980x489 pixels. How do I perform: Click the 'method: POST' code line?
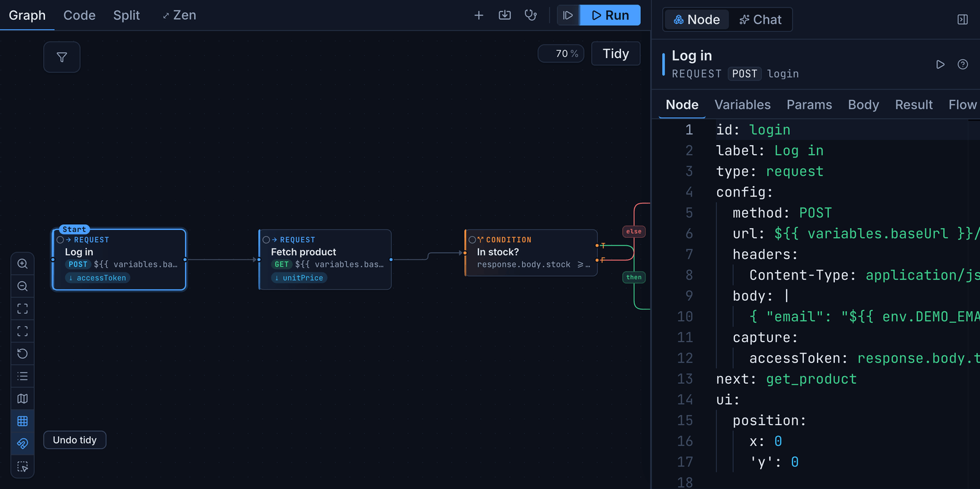[782, 213]
